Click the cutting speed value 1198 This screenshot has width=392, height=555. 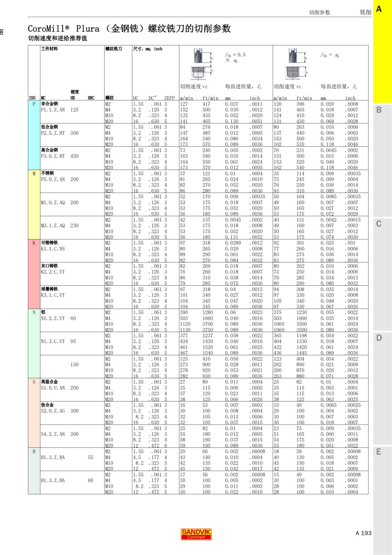pos(302,336)
